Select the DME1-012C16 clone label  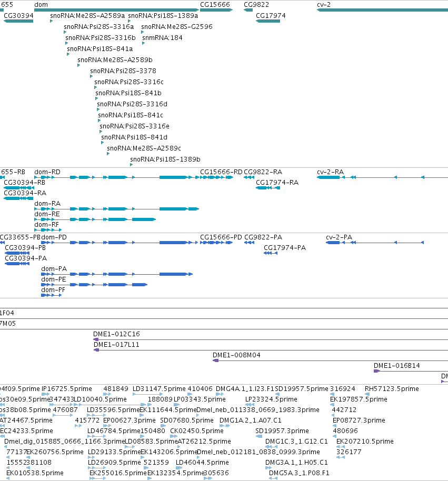click(x=116, y=334)
